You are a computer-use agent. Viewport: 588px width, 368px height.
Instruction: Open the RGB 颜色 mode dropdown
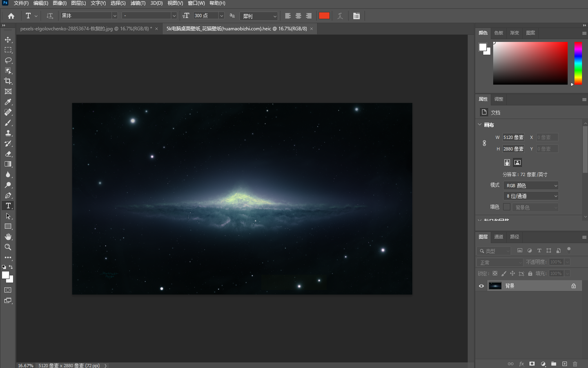tap(530, 186)
